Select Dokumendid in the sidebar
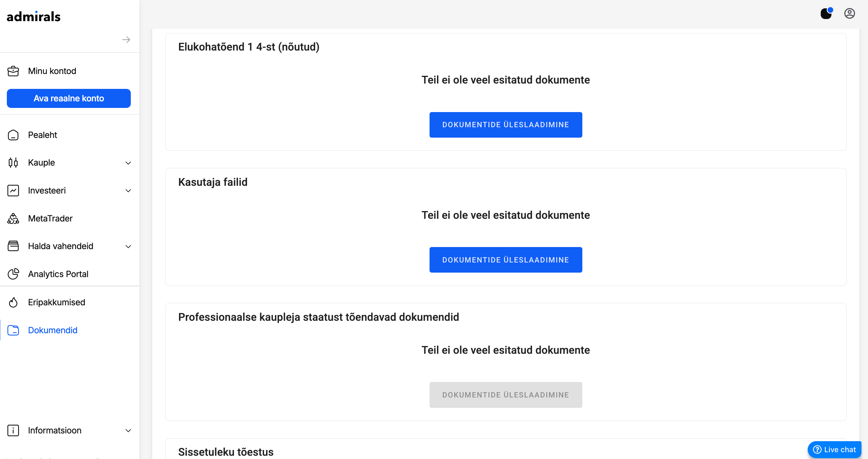The height and width of the screenshot is (459, 868). click(x=53, y=330)
